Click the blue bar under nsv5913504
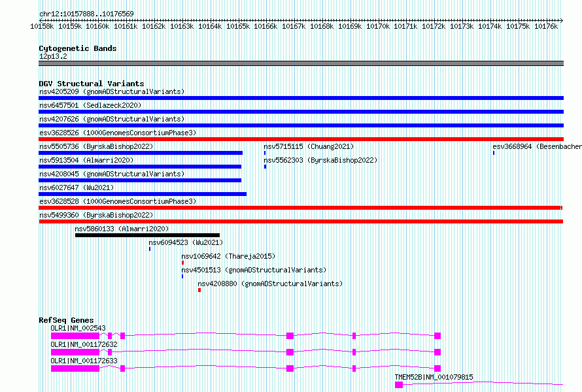Image resolution: width=582 pixels, height=392 pixels. [x=140, y=167]
